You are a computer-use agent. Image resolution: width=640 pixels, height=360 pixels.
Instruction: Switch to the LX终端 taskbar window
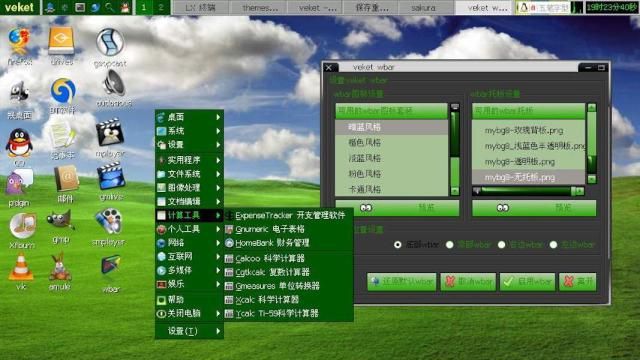[200, 7]
